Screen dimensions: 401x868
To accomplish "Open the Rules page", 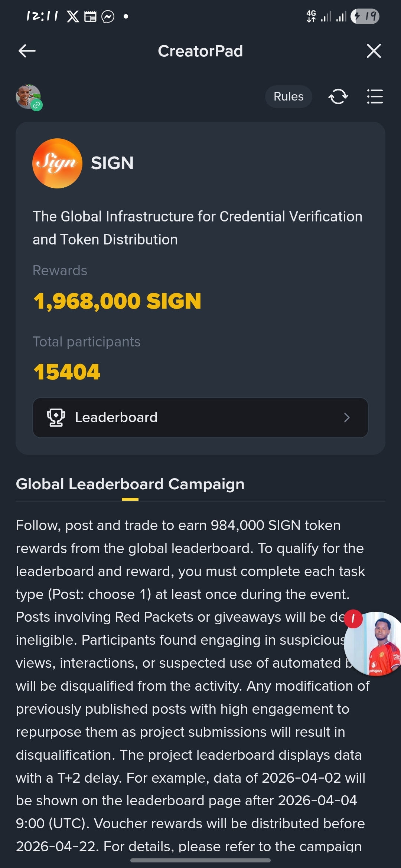I will 288,96.
